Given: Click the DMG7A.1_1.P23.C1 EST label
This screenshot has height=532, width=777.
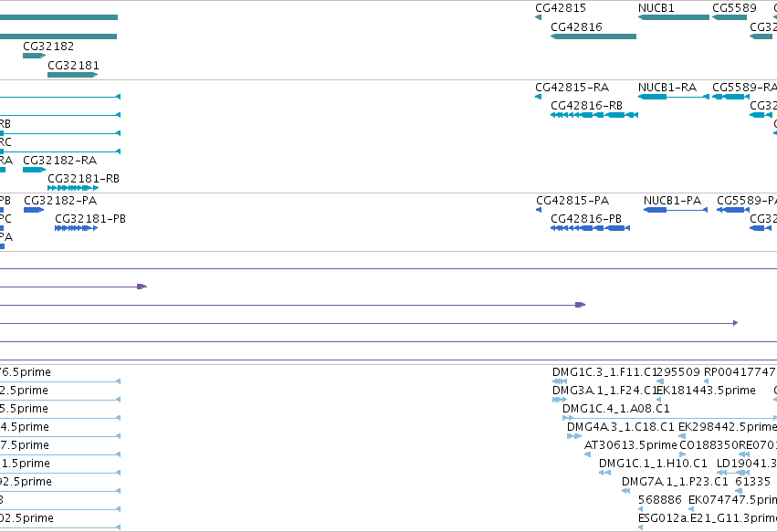Looking at the screenshot, I should (x=675, y=482).
